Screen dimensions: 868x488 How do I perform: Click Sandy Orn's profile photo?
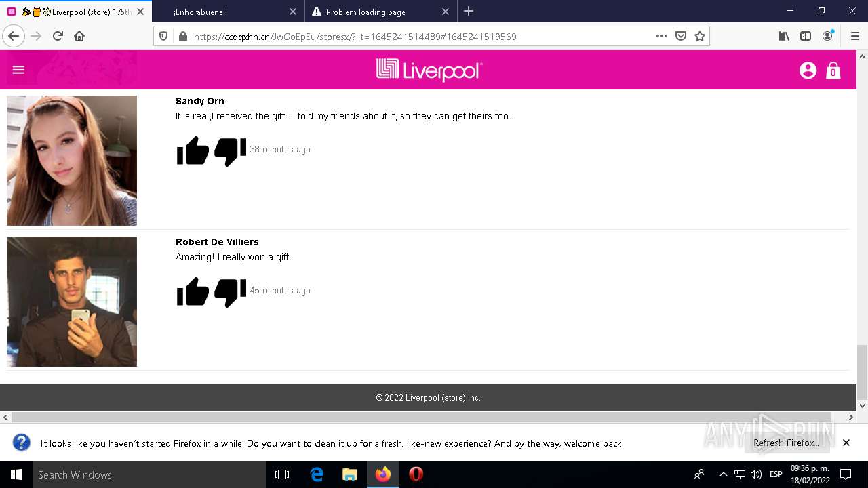72,161
